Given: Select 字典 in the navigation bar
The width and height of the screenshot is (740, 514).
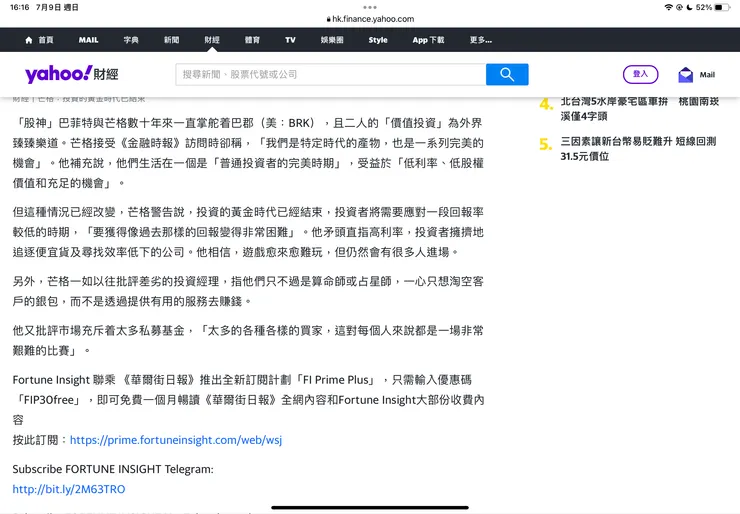Looking at the screenshot, I should tap(131, 40).
